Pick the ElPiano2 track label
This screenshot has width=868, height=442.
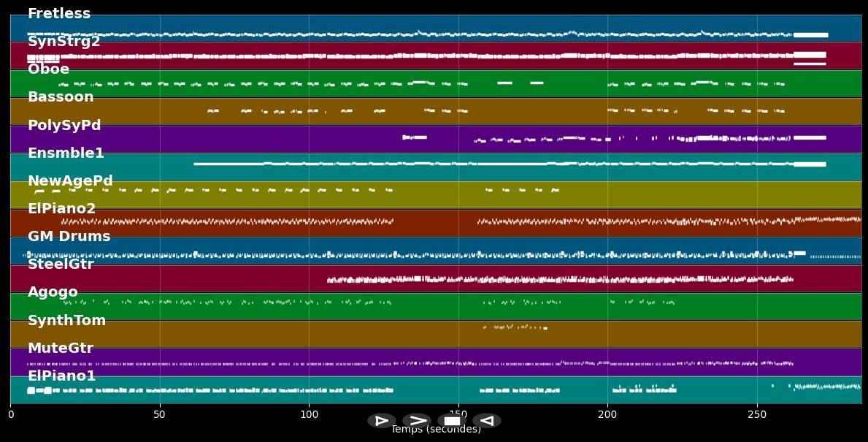[x=61, y=209]
